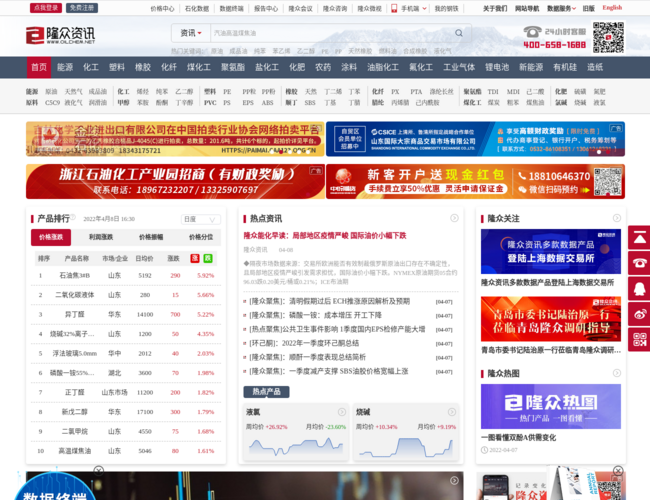The image size is (650, 500).
Task: Select 能源 in main navigation bar
Action: pos(65,67)
